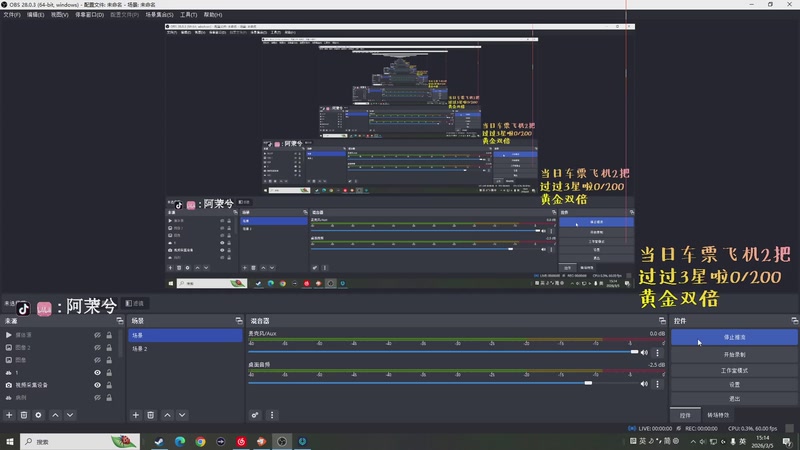800x450 pixels.
Task: Click the Windows taskbar search box
Action: [x=80, y=441]
